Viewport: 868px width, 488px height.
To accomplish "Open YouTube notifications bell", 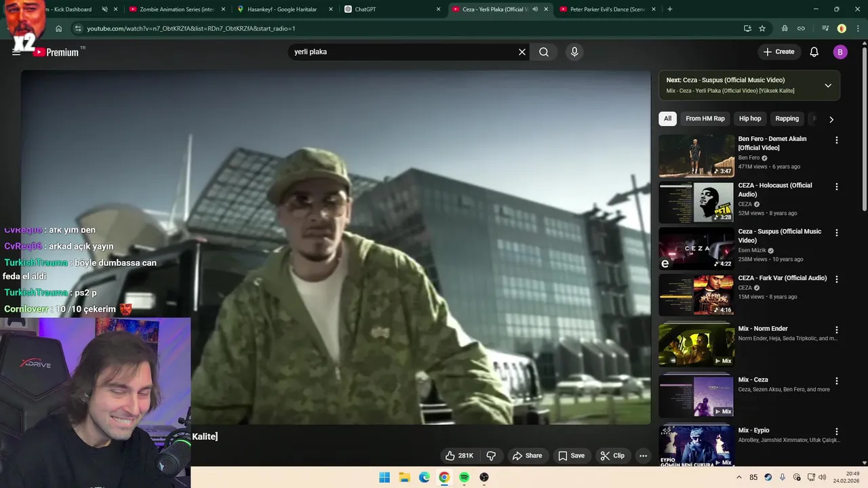I will pyautogui.click(x=814, y=52).
